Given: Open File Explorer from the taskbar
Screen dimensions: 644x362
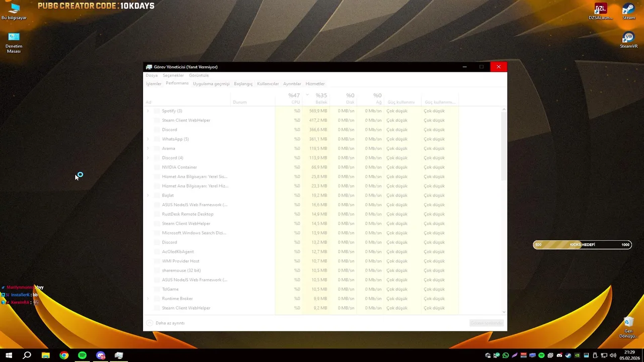Looking at the screenshot, I should 46,355.
